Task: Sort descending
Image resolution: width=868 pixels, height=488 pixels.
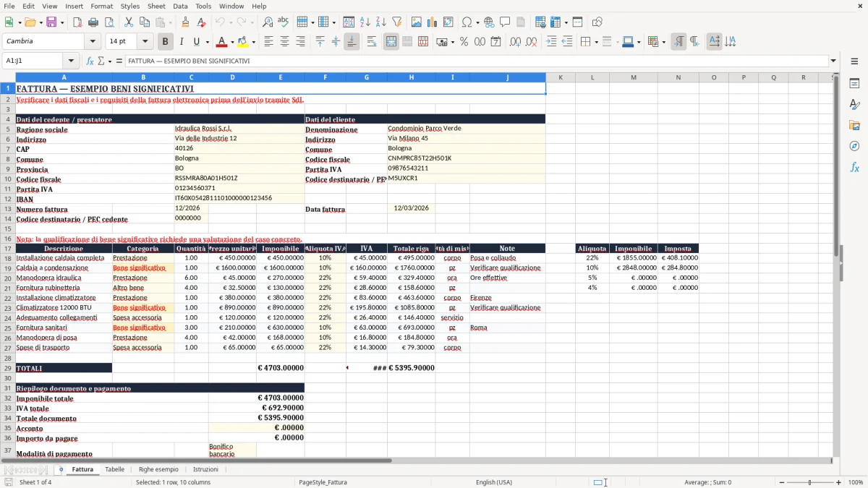Action: [381, 22]
